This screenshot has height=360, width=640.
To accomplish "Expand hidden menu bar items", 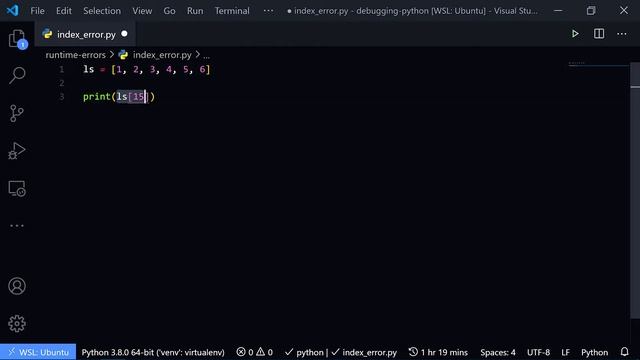I will (268, 11).
